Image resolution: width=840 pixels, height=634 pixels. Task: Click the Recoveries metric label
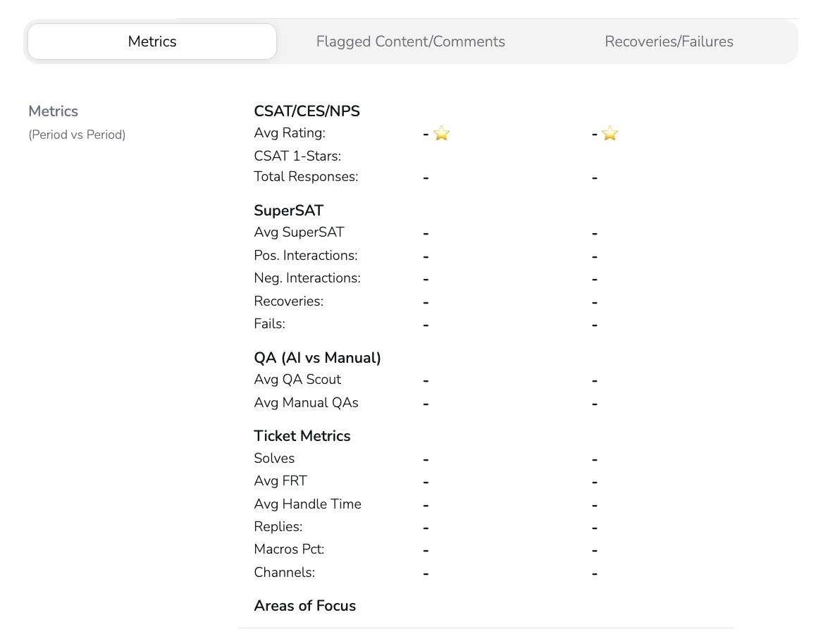pyautogui.click(x=288, y=302)
